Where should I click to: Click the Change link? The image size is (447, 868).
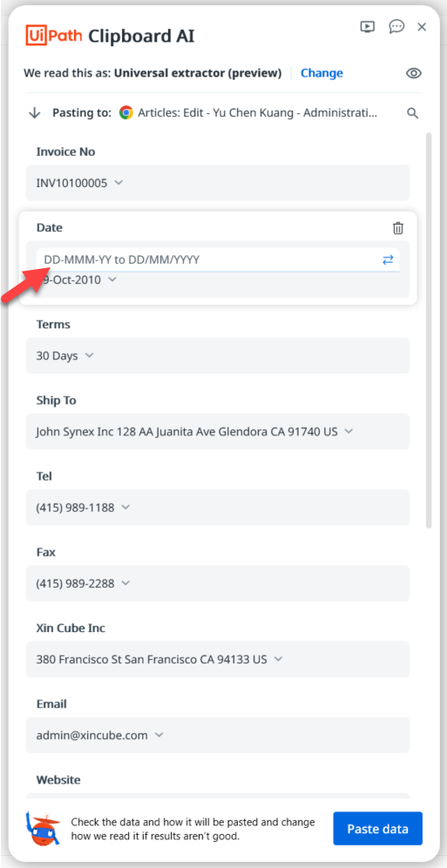point(322,73)
